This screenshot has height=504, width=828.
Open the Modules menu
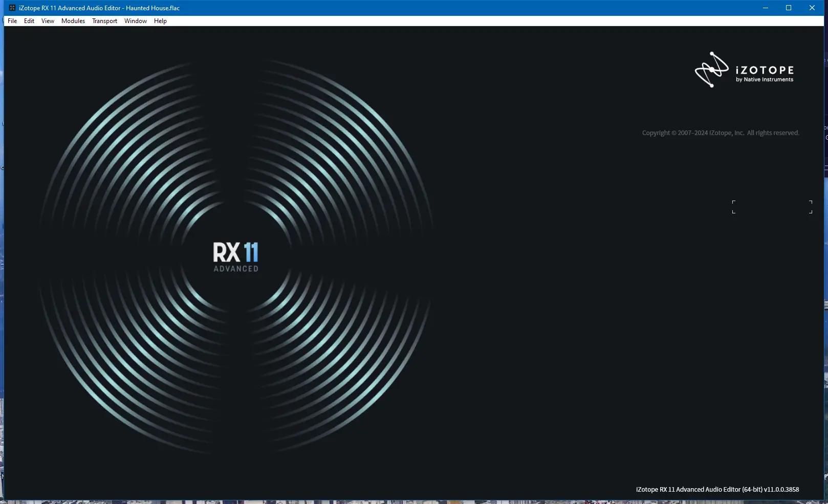pyautogui.click(x=73, y=21)
